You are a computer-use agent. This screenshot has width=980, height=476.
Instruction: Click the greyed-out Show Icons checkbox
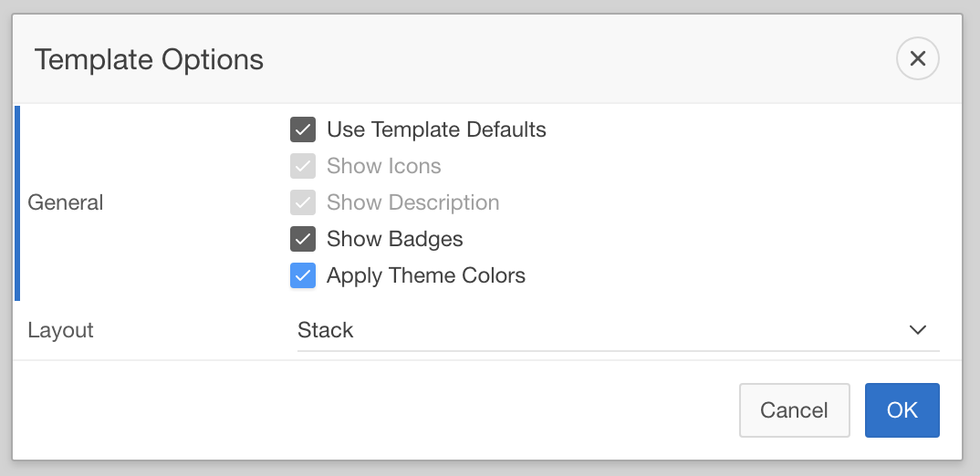tap(303, 166)
